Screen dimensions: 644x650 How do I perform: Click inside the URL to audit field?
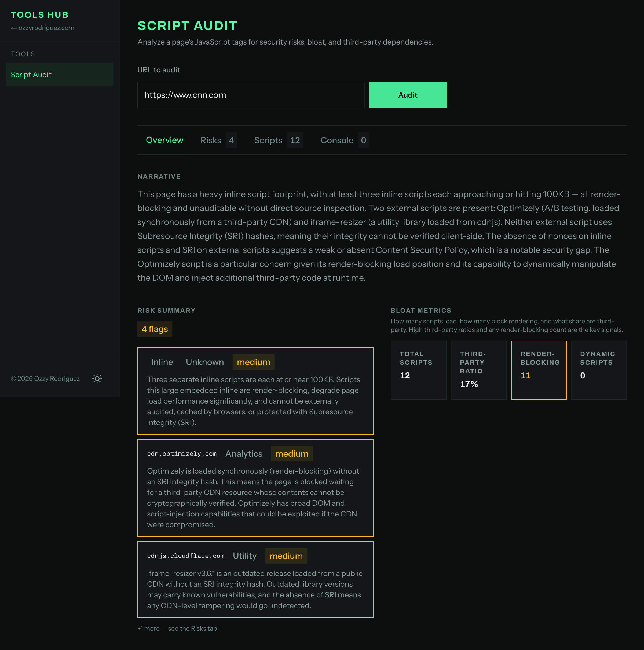click(x=251, y=95)
